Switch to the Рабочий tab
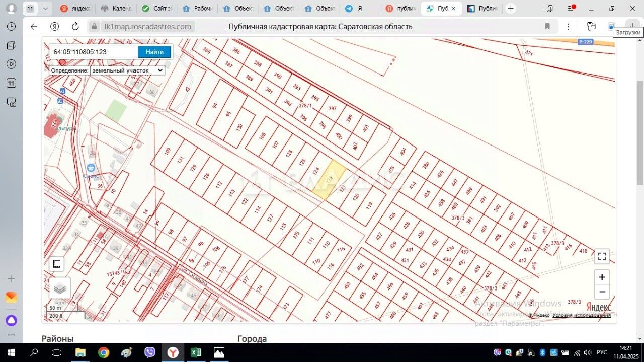This screenshot has width=644, height=362. click(x=197, y=9)
